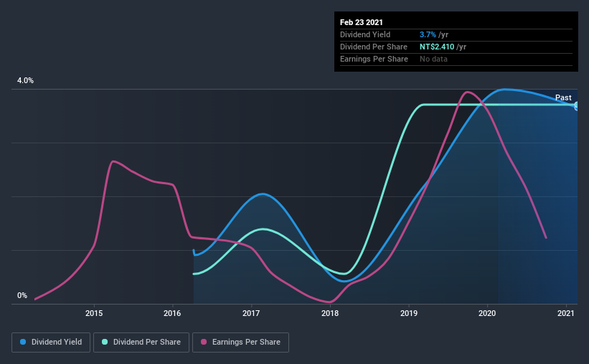Toggle the Dividend Per Share legend button
Image resolution: width=589 pixels, height=364 pixels.
141,343
